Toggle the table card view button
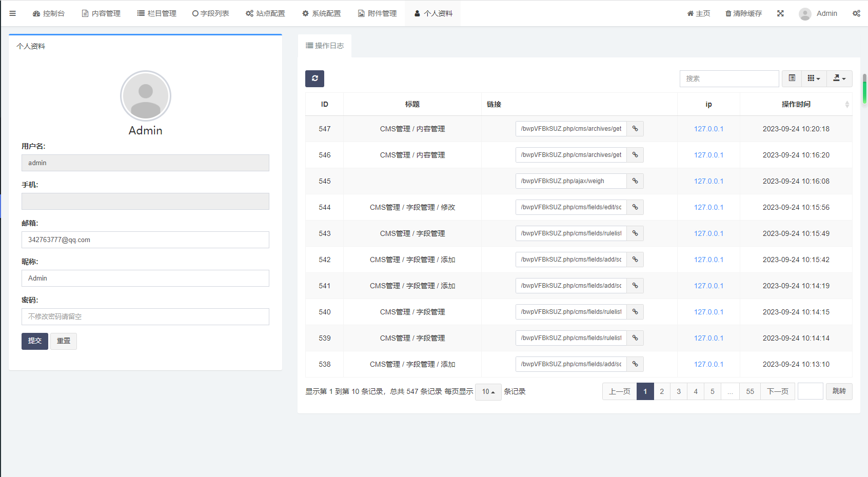This screenshot has width=868, height=477. 792,78
